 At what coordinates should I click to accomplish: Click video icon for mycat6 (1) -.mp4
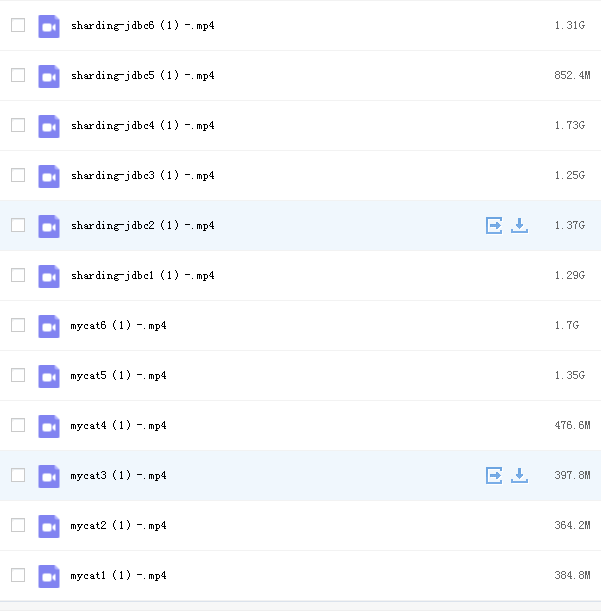(x=49, y=326)
